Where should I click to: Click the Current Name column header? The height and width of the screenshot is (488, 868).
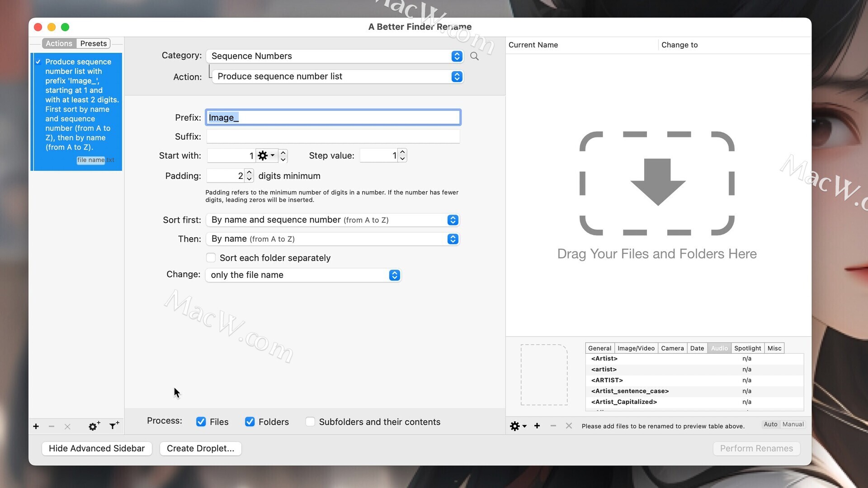click(x=581, y=45)
